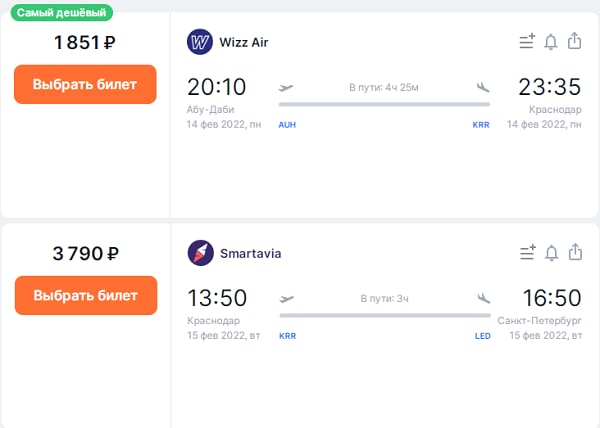This screenshot has width=600, height=428.
Task: Click the AUH airport code
Action: tap(287, 125)
